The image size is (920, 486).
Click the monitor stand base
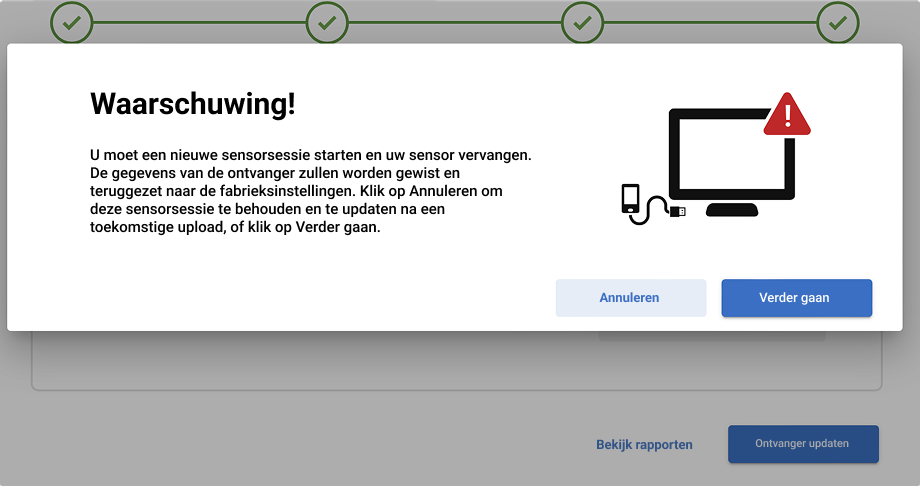click(732, 210)
